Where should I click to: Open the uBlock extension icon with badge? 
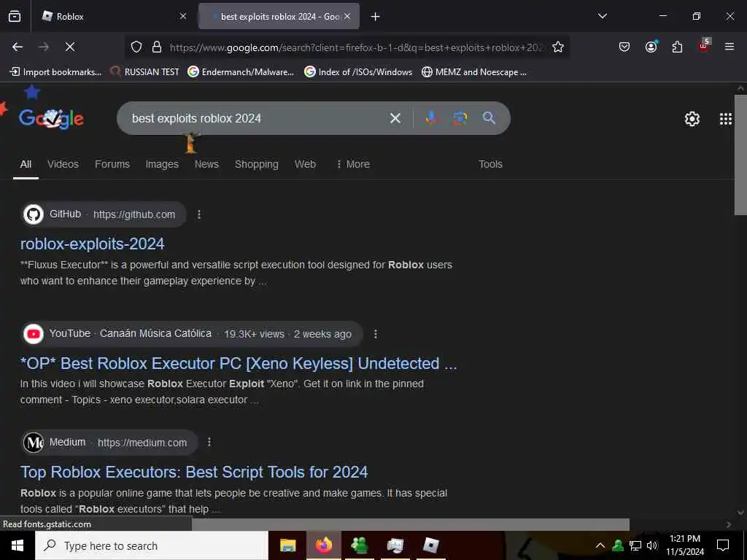pyautogui.click(x=704, y=46)
